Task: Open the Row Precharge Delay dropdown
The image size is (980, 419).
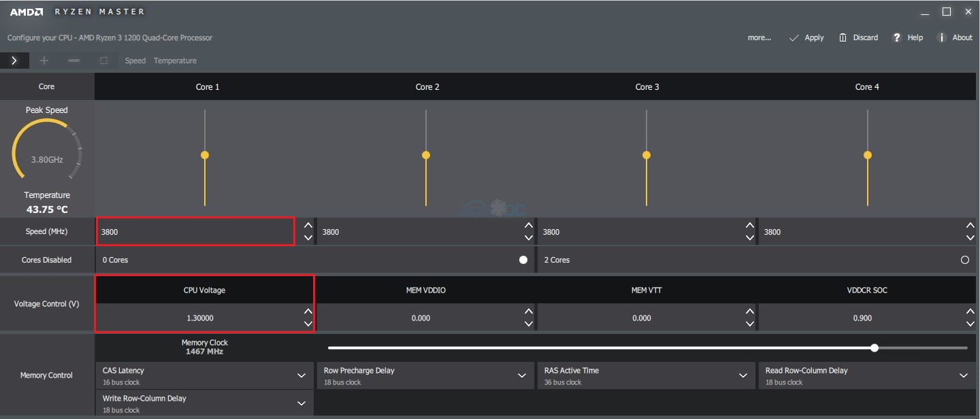Action: point(425,375)
